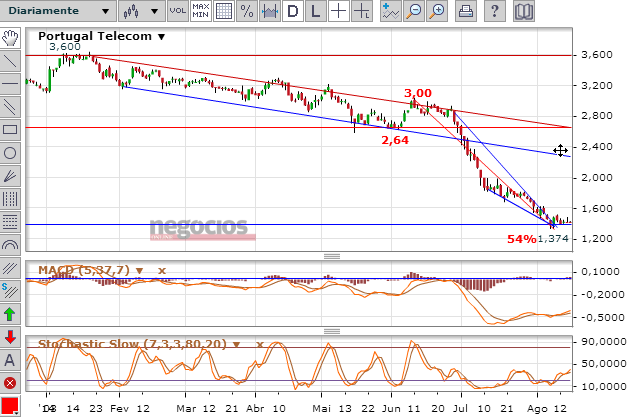Image resolution: width=644 pixels, height=419 pixels.
Task: Open the manual book icon
Action: point(524,11)
